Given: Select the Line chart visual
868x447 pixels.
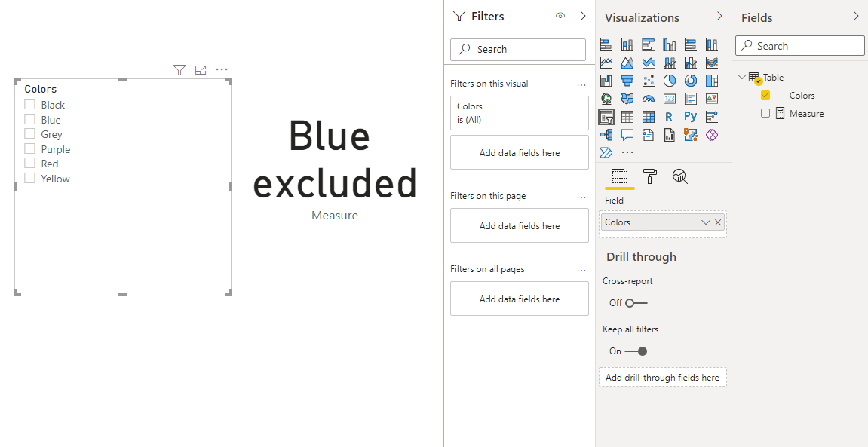Looking at the screenshot, I should pyautogui.click(x=606, y=63).
